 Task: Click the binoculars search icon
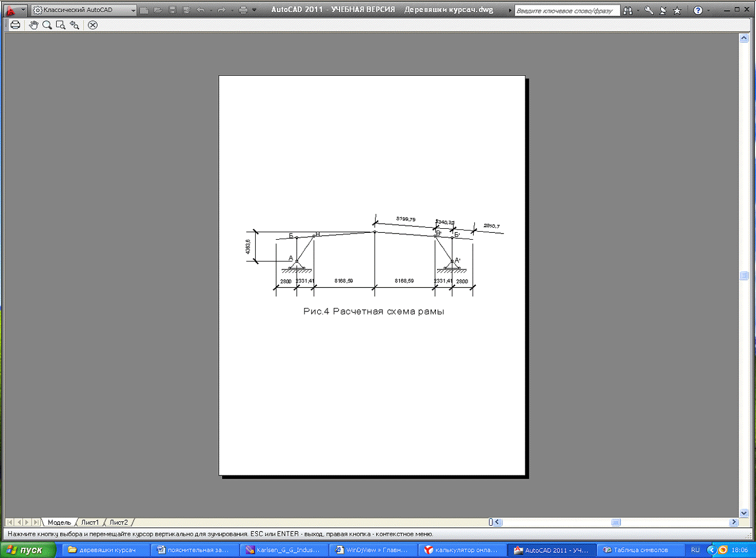click(x=628, y=10)
